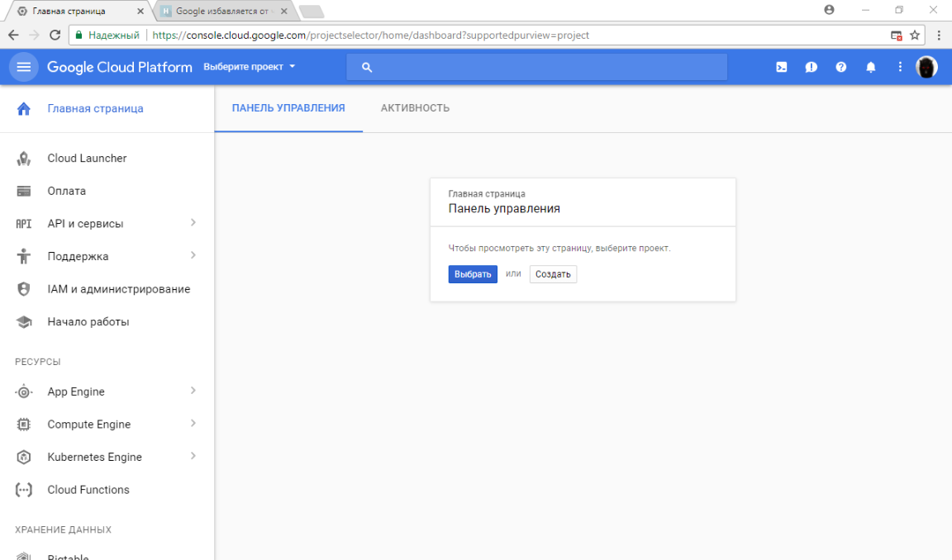Click the blocked popup icon in address bar
952x560 pixels.
896,36
